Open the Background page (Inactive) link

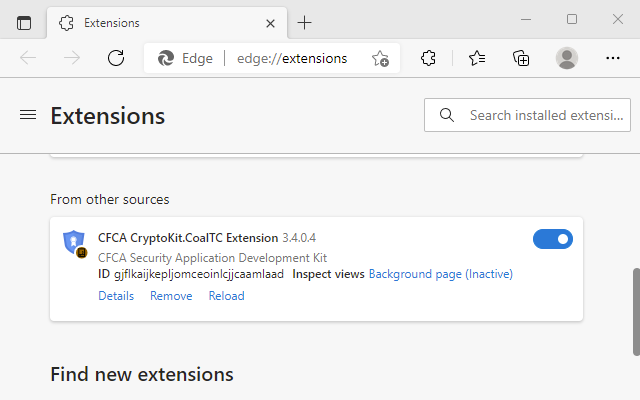click(x=440, y=274)
